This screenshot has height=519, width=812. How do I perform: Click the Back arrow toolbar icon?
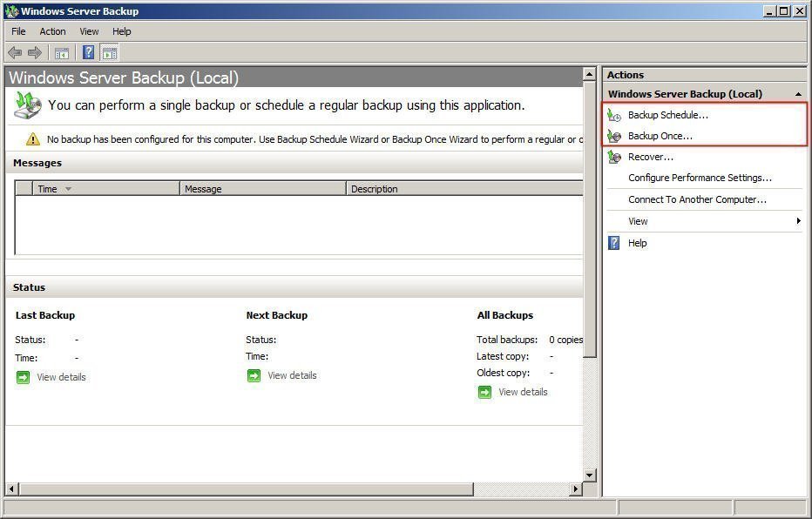coord(15,52)
